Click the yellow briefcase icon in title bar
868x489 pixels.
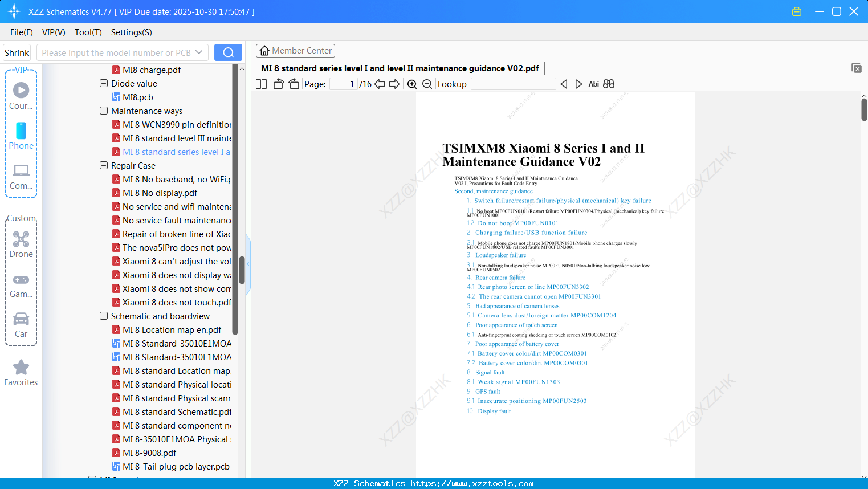797,11
